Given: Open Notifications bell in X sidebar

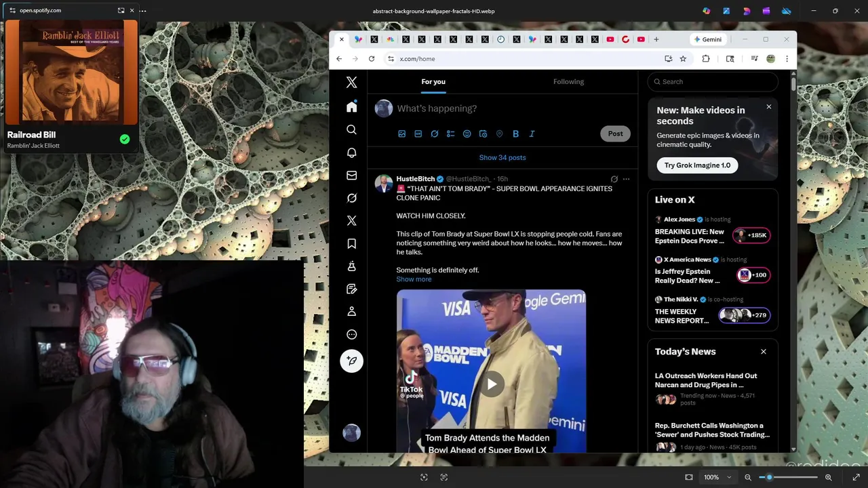Looking at the screenshot, I should pyautogui.click(x=351, y=152).
